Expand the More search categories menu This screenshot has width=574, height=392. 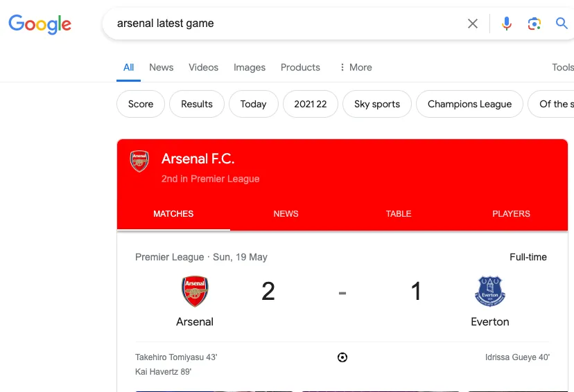355,67
